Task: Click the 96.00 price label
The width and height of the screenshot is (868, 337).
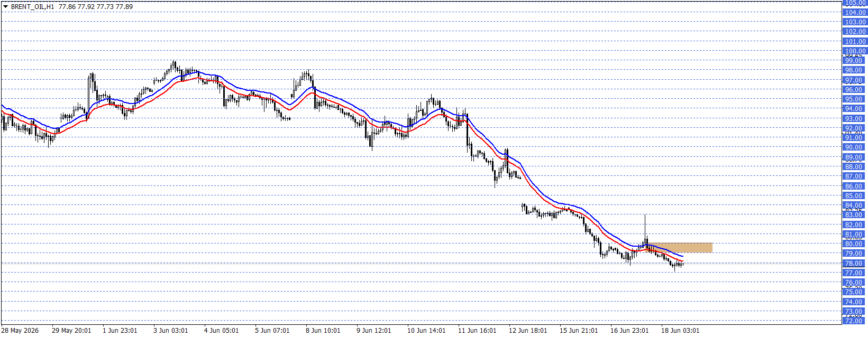Action: coord(855,90)
